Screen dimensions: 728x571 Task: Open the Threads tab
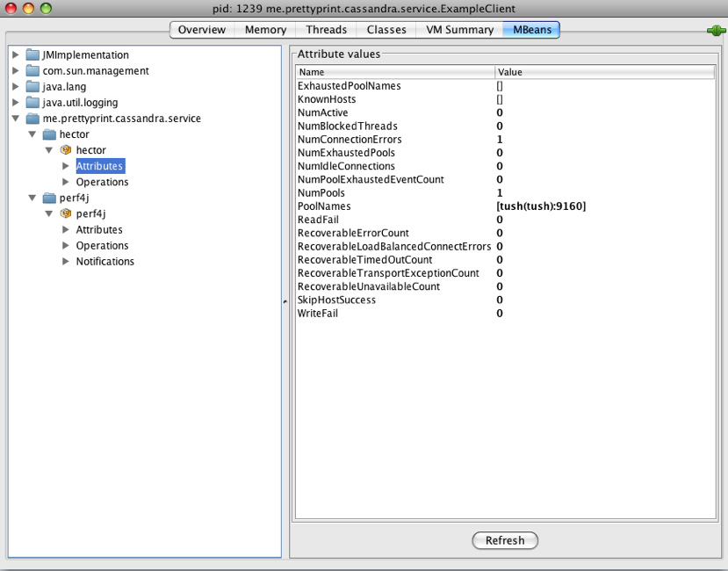pyautogui.click(x=327, y=30)
